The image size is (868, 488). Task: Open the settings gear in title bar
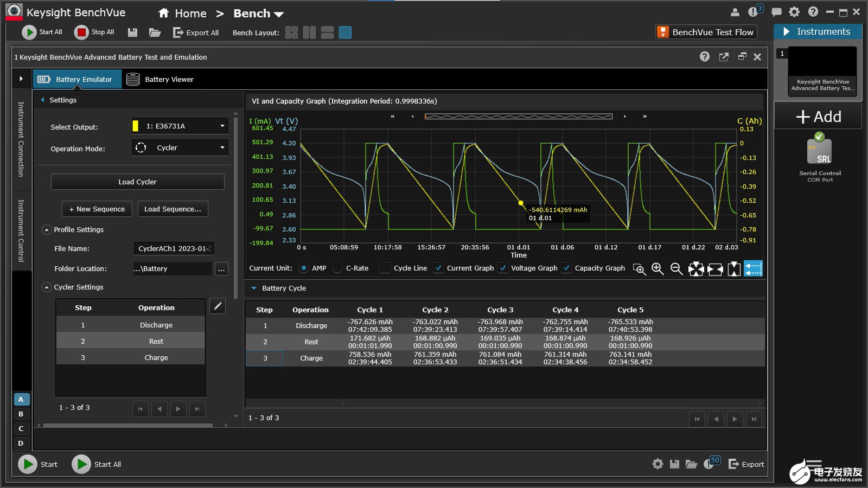click(x=794, y=12)
